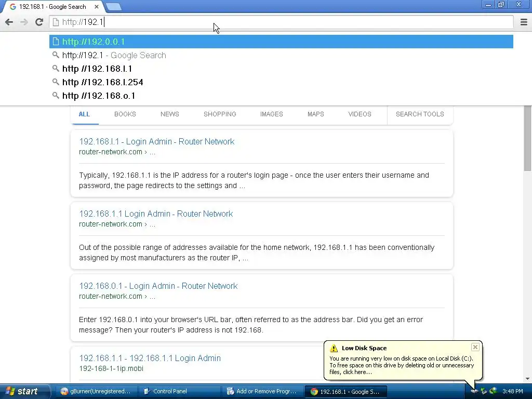Open the '192.168.1.1 - 192.168.1.1 Login Admin' result

click(150, 358)
